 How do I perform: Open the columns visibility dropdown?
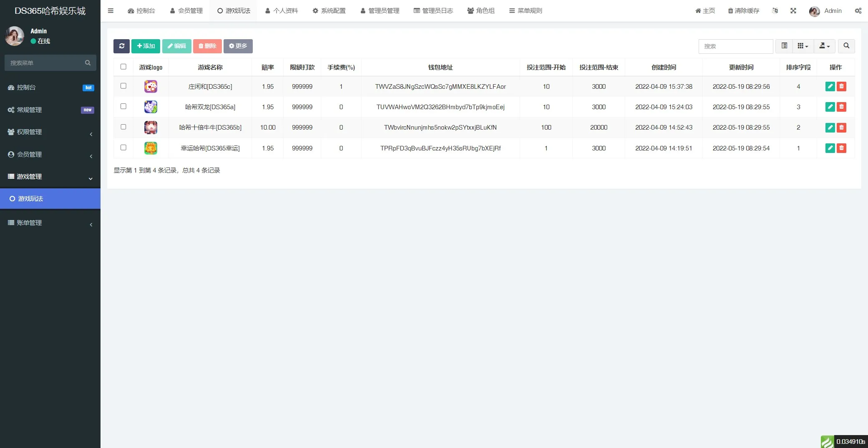click(803, 46)
